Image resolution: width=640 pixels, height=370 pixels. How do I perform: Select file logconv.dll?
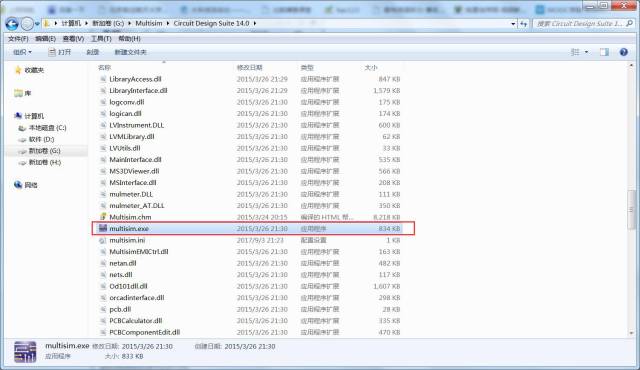[127, 102]
